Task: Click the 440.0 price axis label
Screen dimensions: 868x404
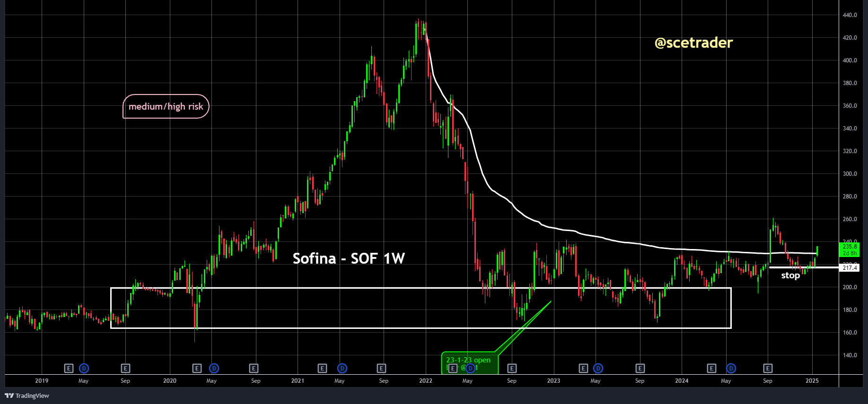Action: pos(850,15)
